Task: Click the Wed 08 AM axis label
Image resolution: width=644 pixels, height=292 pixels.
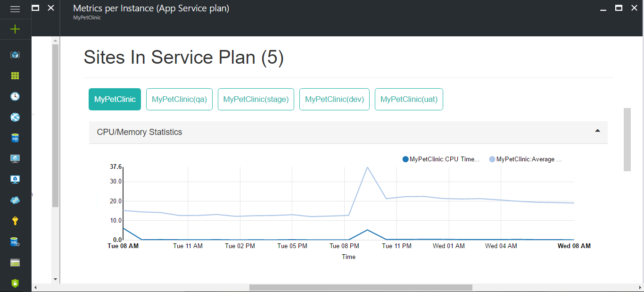Action: 574,246
